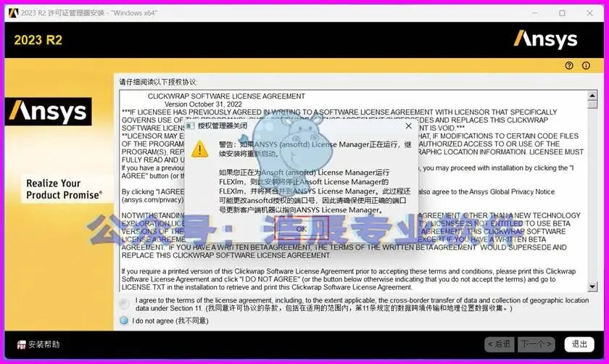Viewport: 609px width, 364px height.
Task: Close the 授权管理器关闭 dialog with its X
Action: pos(408,126)
